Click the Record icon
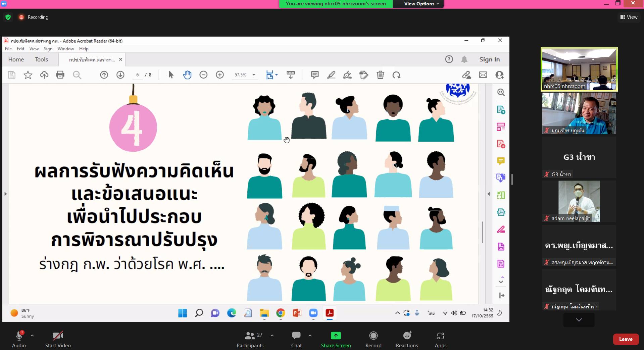This screenshot has width=644, height=350. [x=373, y=336]
